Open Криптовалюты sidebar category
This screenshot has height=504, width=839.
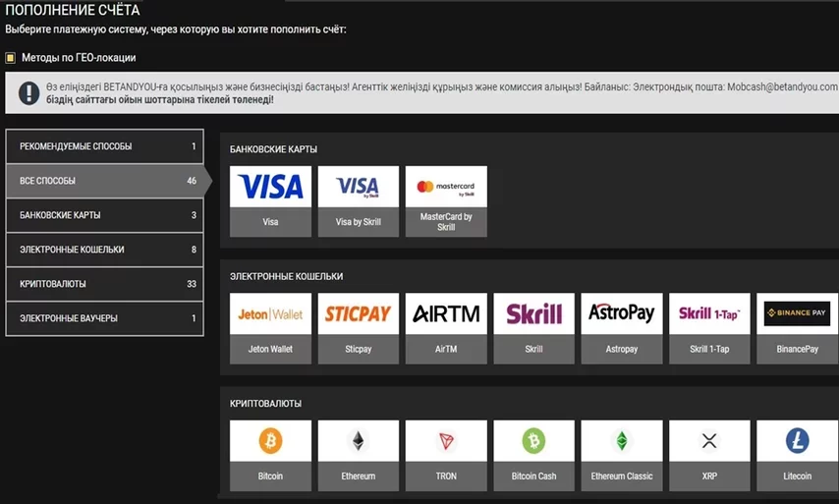104,284
